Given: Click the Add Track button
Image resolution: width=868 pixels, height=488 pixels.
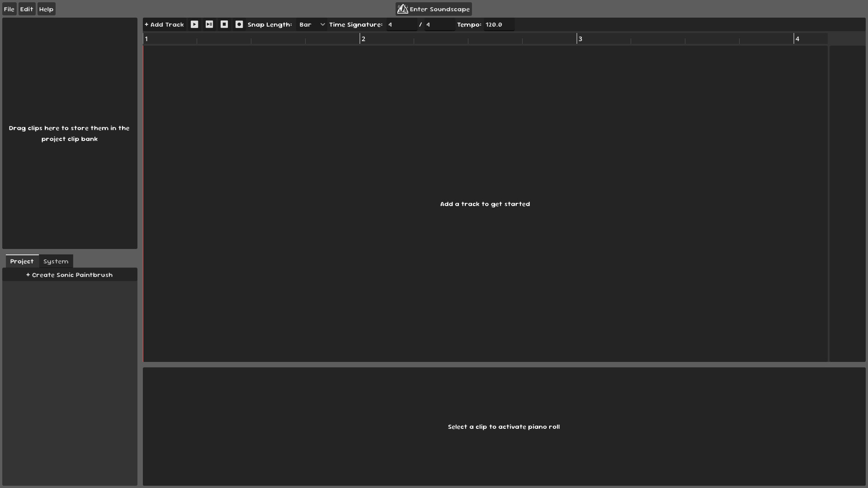Looking at the screenshot, I should 164,24.
